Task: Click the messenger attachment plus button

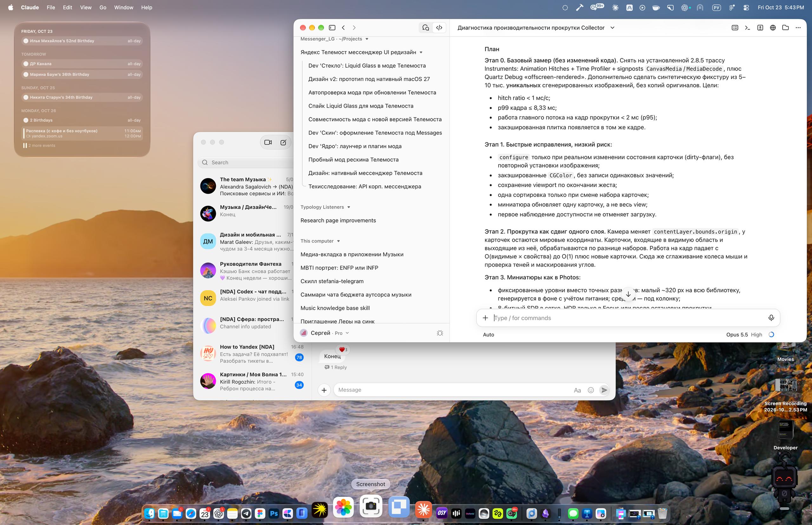Action: coord(324,390)
